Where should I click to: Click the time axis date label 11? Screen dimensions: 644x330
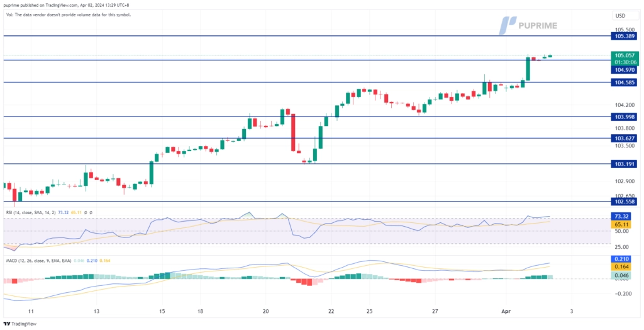click(30, 311)
